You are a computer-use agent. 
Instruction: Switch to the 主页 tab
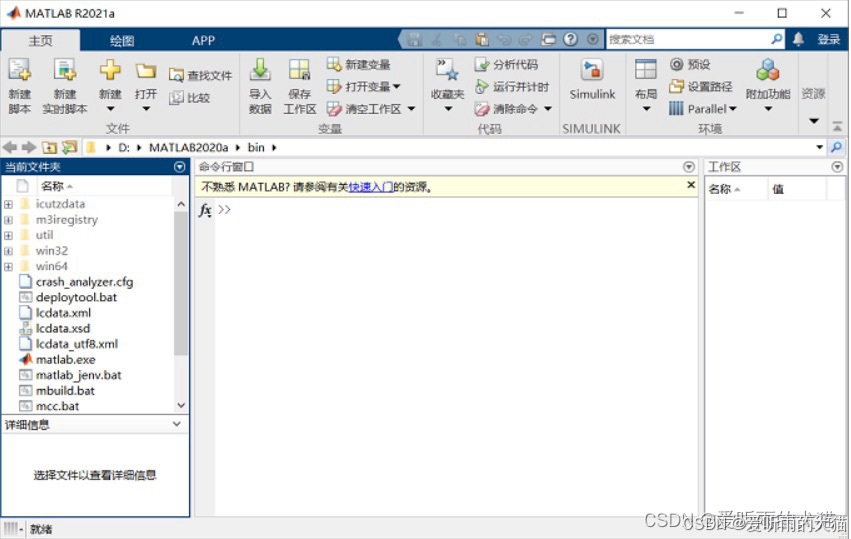(x=41, y=40)
